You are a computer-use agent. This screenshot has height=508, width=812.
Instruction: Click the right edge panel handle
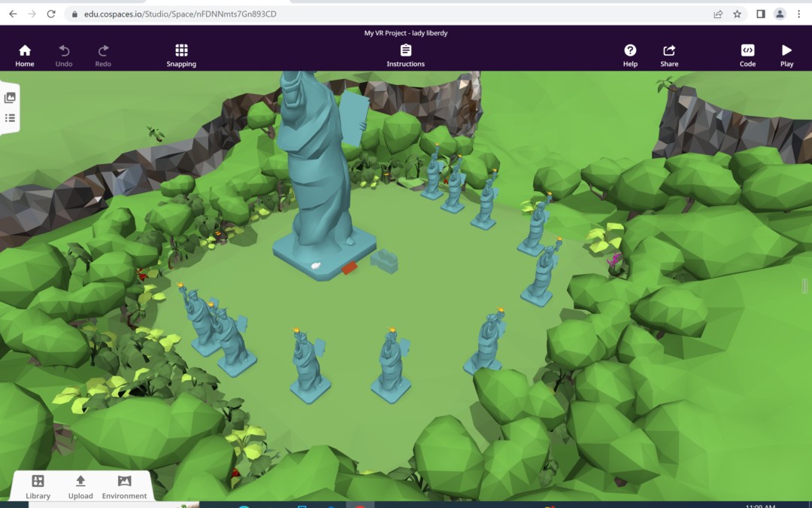click(x=804, y=286)
